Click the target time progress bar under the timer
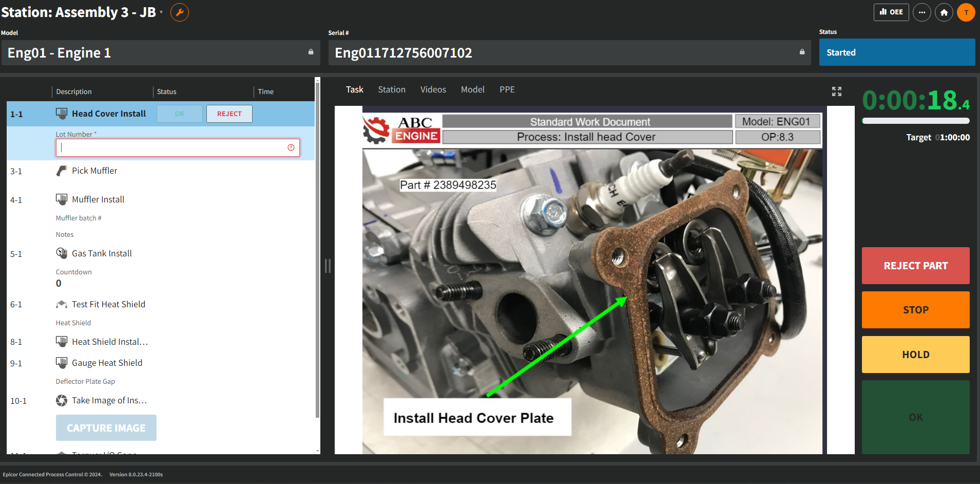980x484 pixels. click(915, 121)
